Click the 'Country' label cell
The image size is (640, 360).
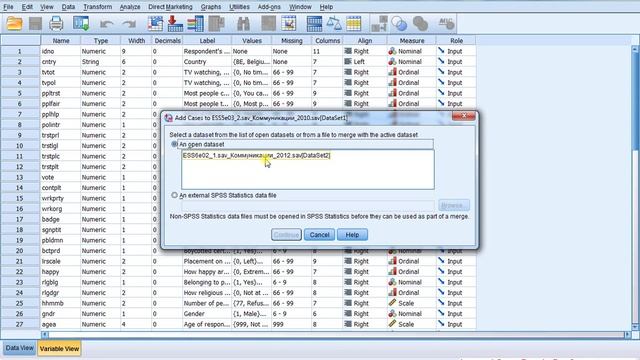(207, 62)
